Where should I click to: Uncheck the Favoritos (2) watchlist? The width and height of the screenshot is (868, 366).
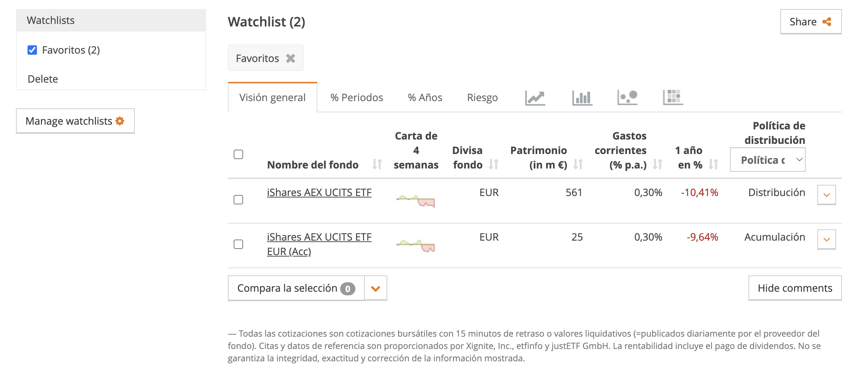[32, 50]
